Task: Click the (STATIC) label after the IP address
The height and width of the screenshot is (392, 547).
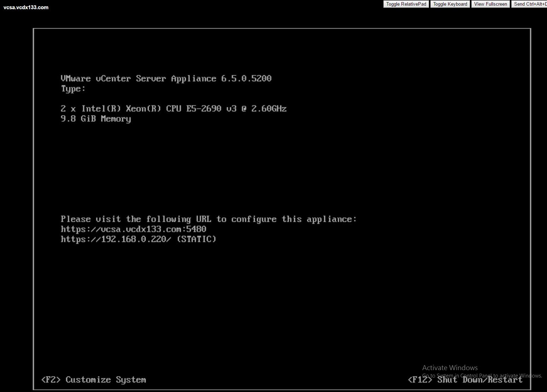Action: [x=196, y=239]
